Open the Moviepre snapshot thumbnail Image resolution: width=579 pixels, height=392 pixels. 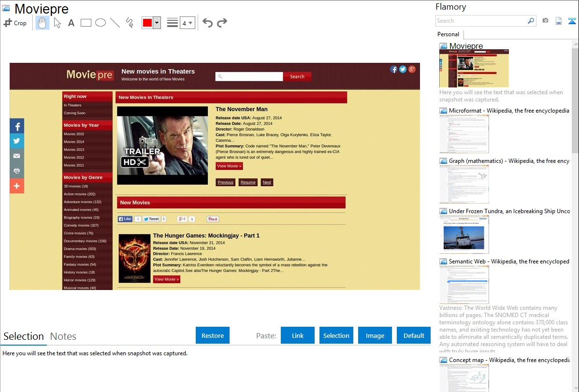(x=474, y=68)
